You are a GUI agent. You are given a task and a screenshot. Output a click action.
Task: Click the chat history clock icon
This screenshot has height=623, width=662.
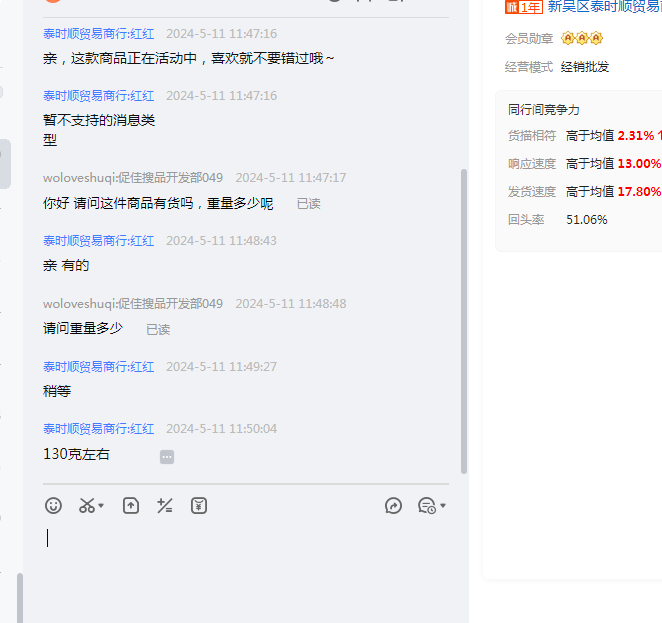426,506
